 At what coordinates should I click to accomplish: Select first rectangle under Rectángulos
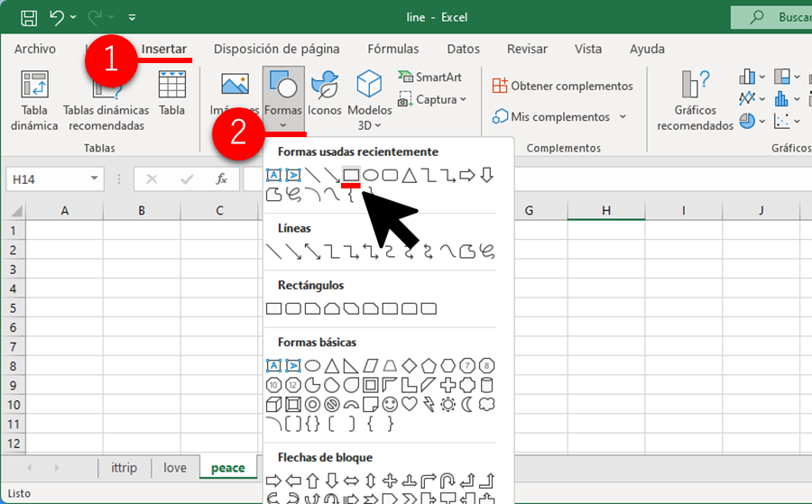274,309
